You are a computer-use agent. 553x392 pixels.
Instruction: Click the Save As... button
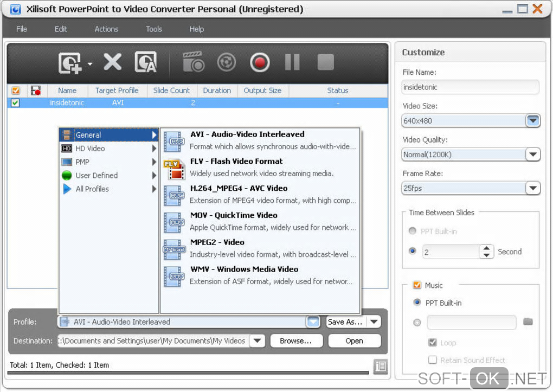(x=346, y=322)
